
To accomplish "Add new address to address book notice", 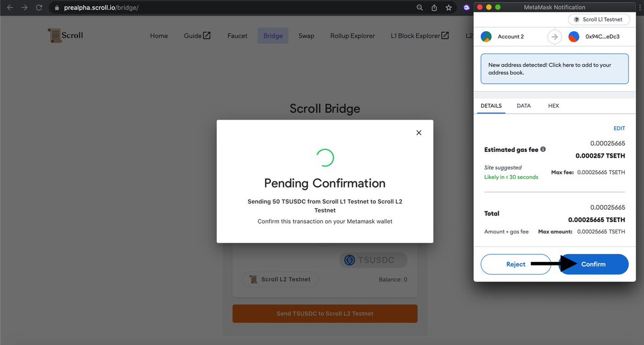I will click(x=554, y=69).
